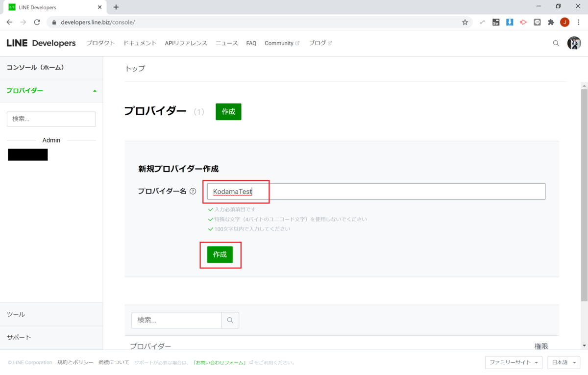Open the blue download arrow extension

tap(510, 22)
